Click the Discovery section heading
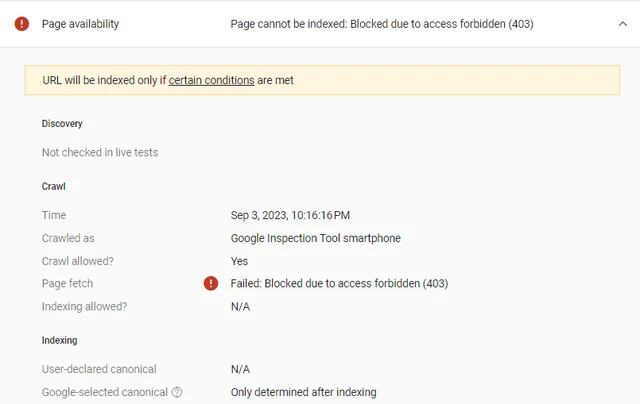The height and width of the screenshot is (404, 640). [62, 124]
